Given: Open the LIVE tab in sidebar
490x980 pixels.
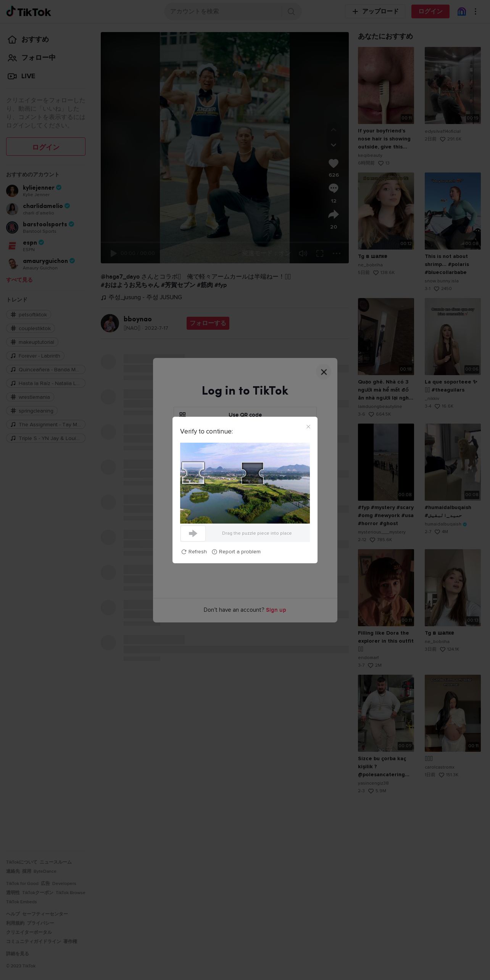Looking at the screenshot, I should (x=22, y=76).
